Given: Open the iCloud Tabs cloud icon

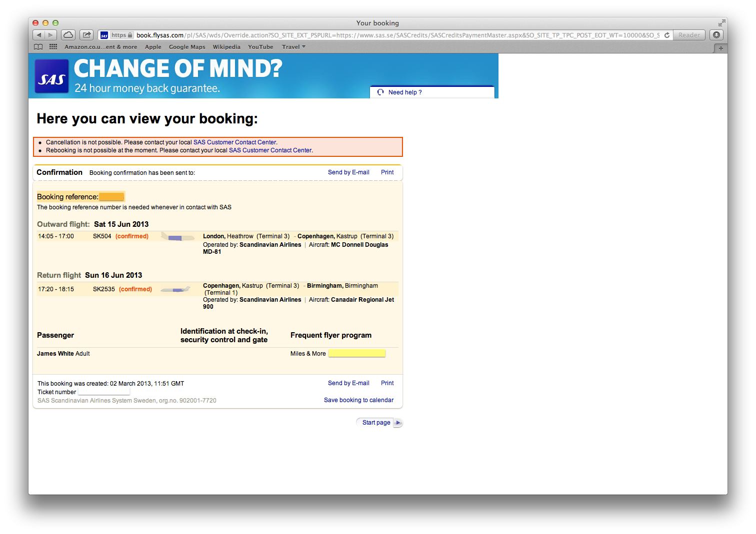Looking at the screenshot, I should pyautogui.click(x=68, y=35).
